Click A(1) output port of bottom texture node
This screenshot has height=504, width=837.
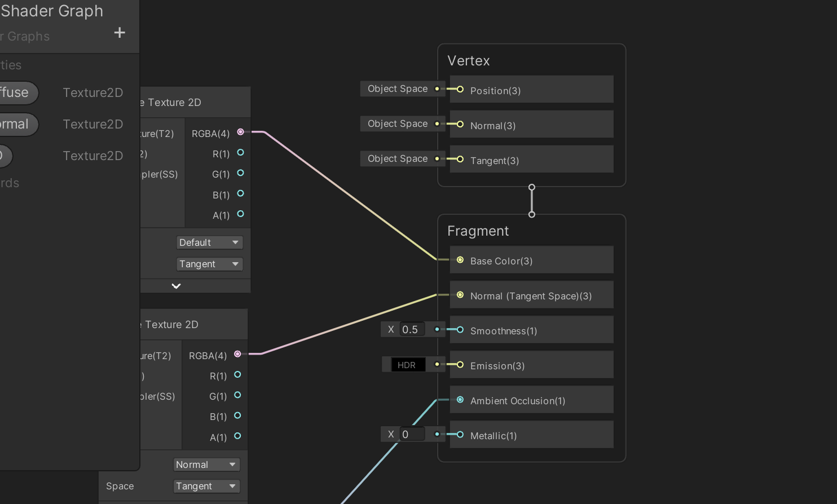(237, 436)
